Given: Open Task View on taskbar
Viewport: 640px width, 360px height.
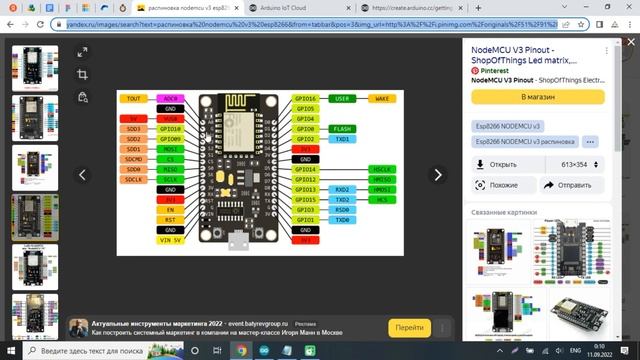Looking at the screenshot, I should (x=217, y=351).
